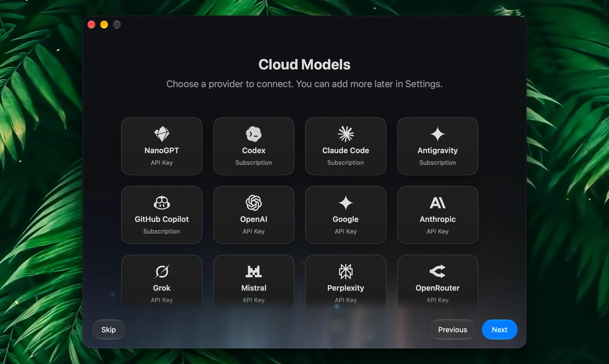
Task: Click 'Subscription' text under Antigravity
Action: coord(437,163)
